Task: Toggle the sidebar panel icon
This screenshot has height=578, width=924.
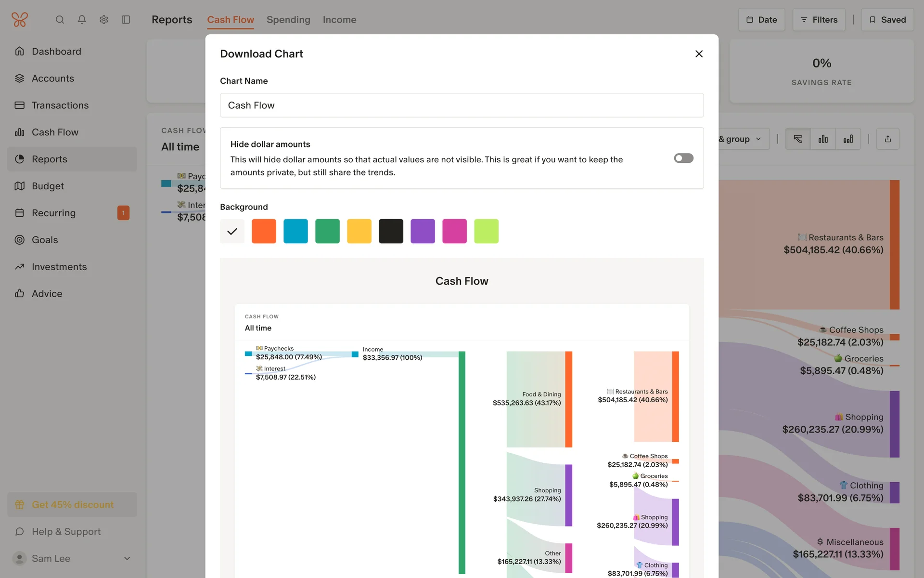Action: (126, 20)
